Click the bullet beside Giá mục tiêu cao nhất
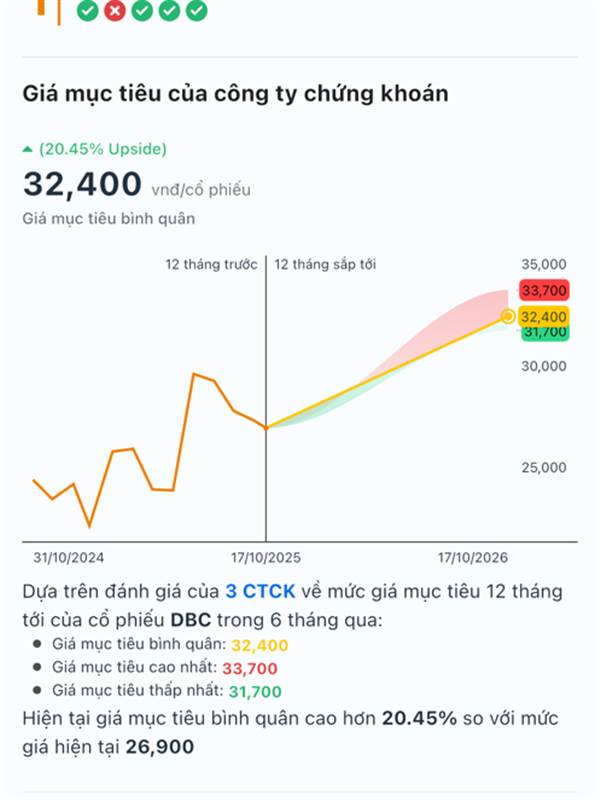This screenshot has width=600, height=800. tap(37, 667)
